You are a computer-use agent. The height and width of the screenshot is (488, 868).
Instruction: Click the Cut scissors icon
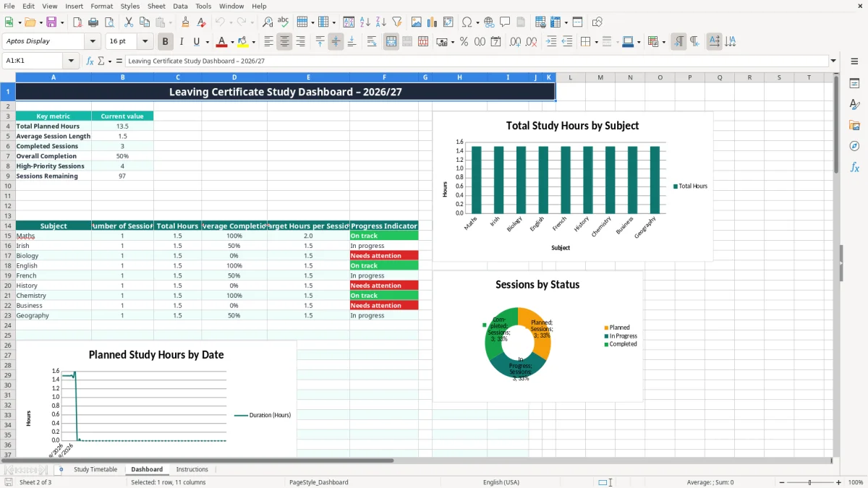pyautogui.click(x=129, y=22)
